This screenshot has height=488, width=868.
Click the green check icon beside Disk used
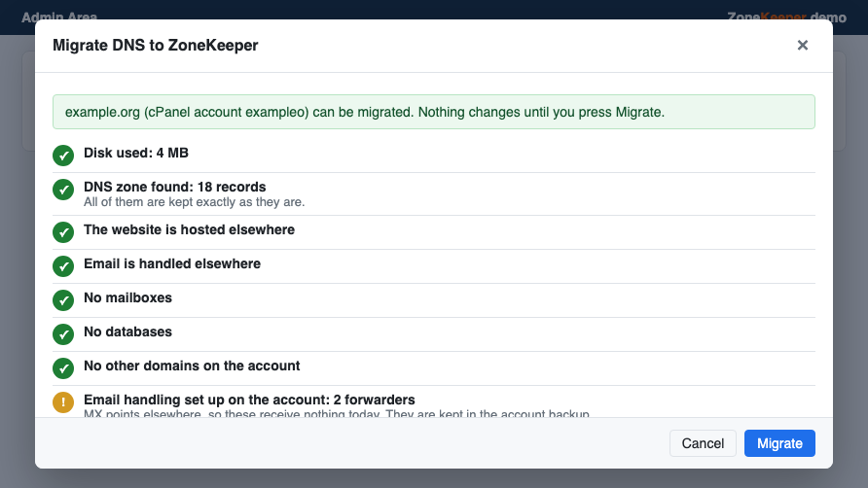pyautogui.click(x=63, y=156)
